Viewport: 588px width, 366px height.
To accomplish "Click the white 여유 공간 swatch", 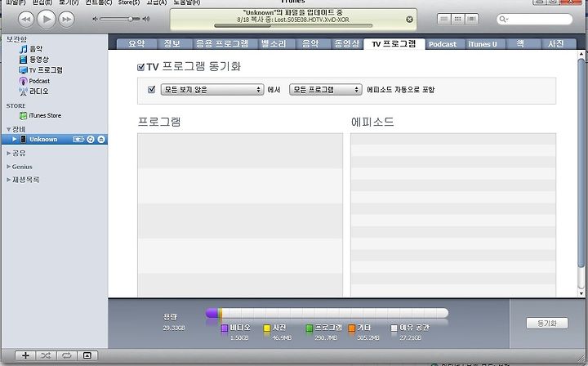I will [x=394, y=328].
